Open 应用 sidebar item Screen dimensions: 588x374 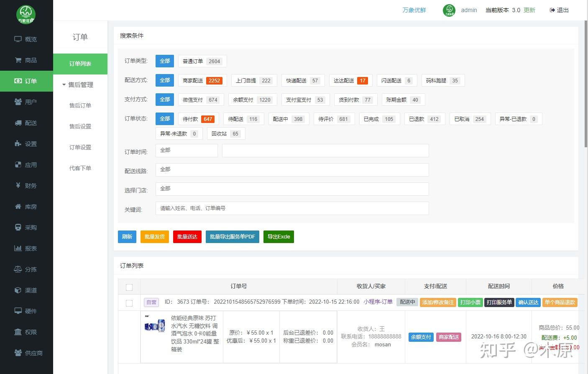coord(26,165)
